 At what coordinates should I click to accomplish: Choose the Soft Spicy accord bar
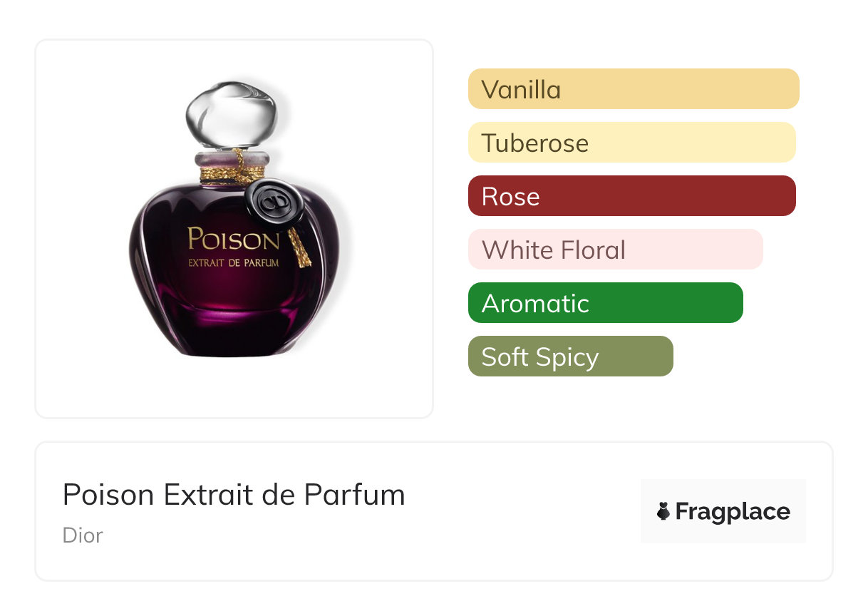coord(571,356)
